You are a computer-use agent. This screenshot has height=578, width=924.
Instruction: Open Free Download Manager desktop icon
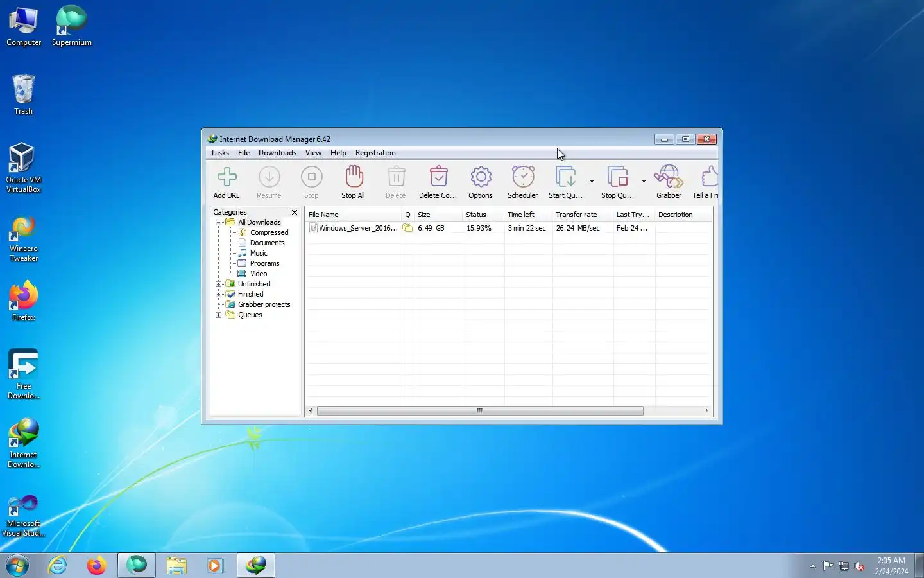24,374
